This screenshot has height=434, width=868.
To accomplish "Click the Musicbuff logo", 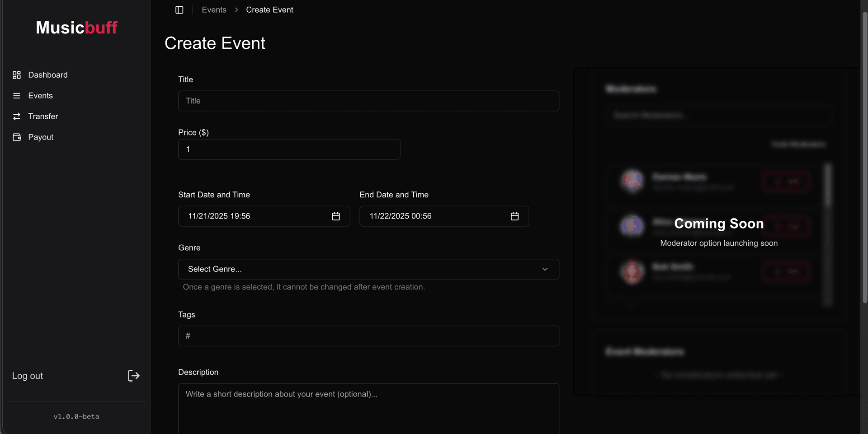I will coord(76,27).
